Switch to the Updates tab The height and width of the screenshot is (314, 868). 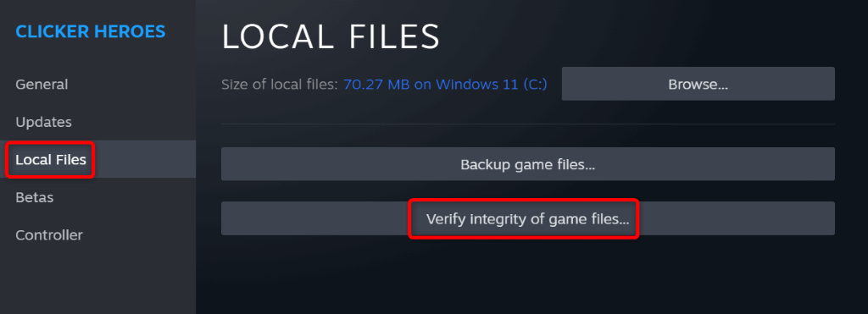(x=43, y=122)
